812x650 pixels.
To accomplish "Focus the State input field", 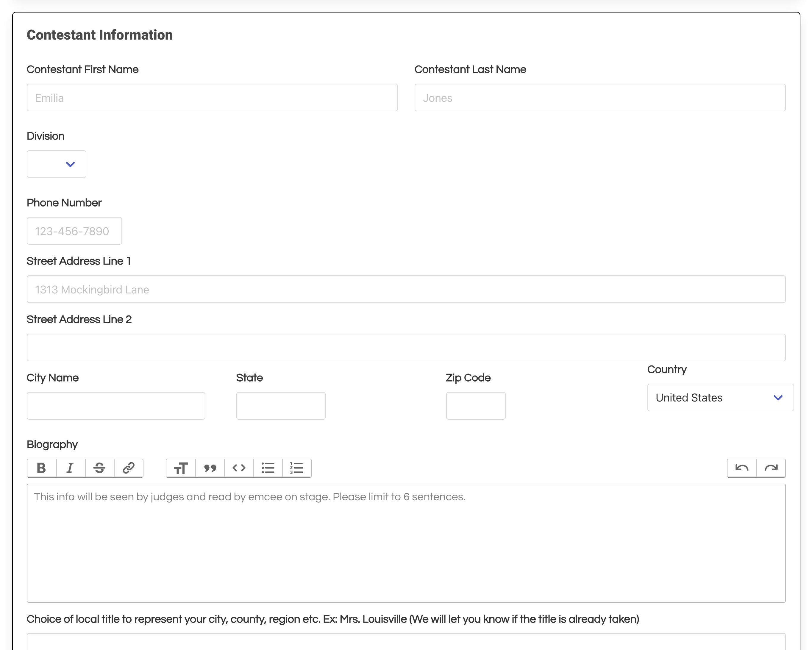I will point(281,406).
